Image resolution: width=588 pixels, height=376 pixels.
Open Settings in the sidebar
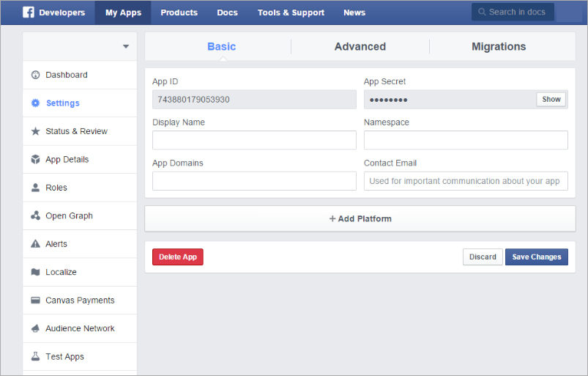pyautogui.click(x=80, y=103)
